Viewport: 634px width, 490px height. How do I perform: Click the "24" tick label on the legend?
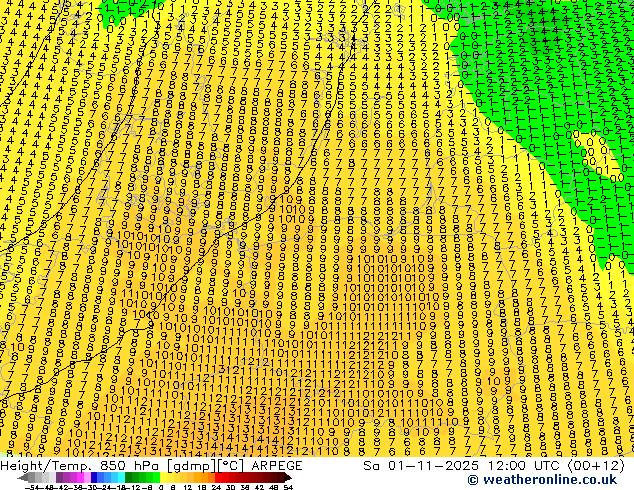[x=216, y=487]
